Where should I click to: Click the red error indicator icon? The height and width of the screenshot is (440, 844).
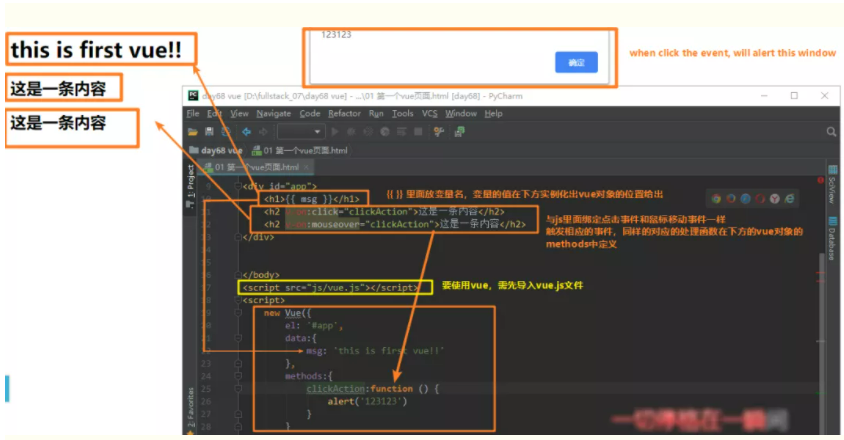click(820, 180)
